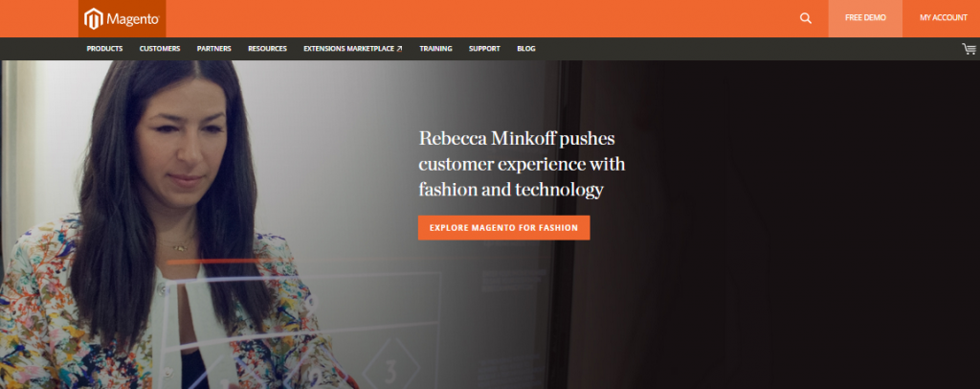980x389 pixels.
Task: Click the Magento wordmark text
Action: pos(134,19)
